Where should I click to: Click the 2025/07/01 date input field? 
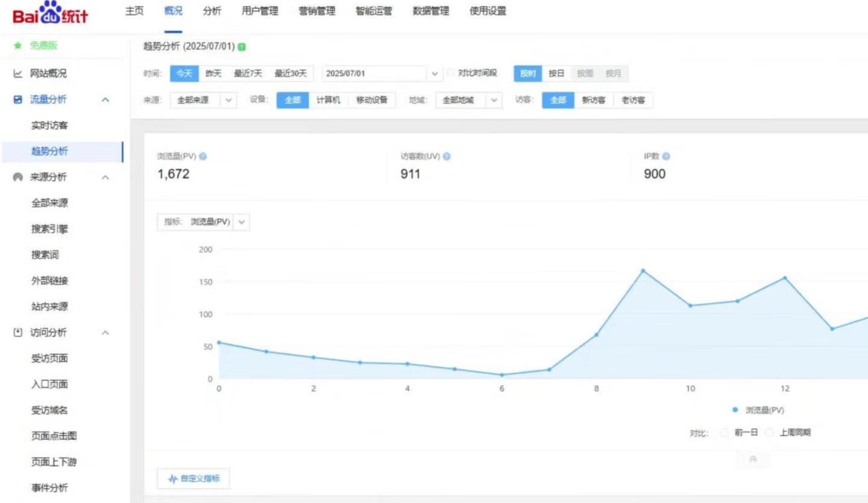[375, 74]
